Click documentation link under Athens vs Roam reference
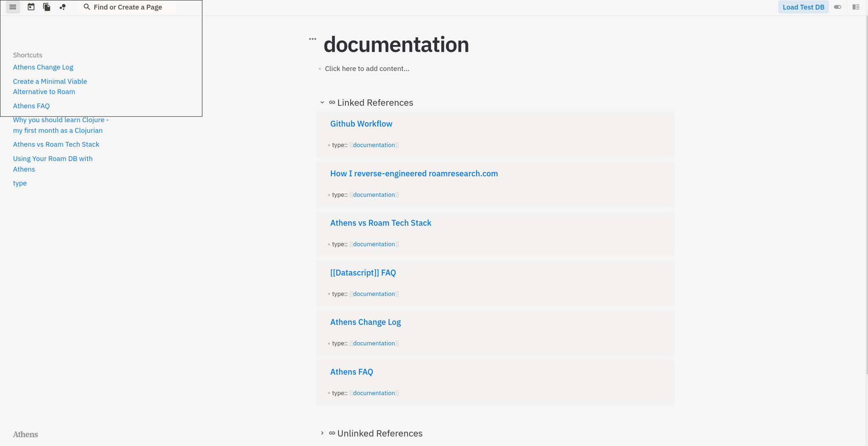 pos(374,244)
